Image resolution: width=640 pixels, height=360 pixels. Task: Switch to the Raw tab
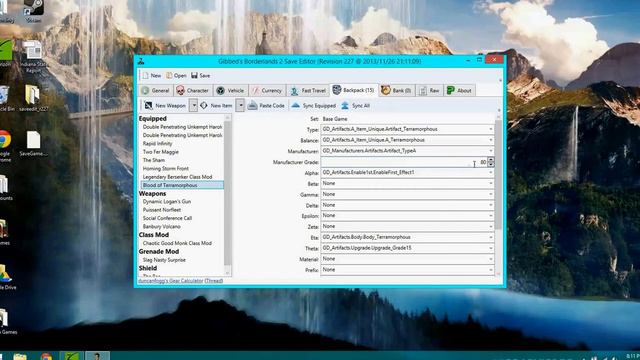pos(429,91)
